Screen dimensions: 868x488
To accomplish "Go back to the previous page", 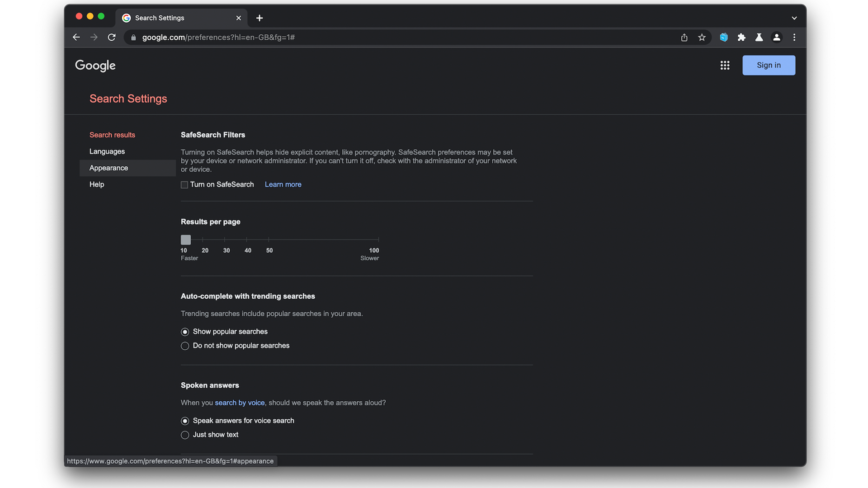I will point(76,38).
